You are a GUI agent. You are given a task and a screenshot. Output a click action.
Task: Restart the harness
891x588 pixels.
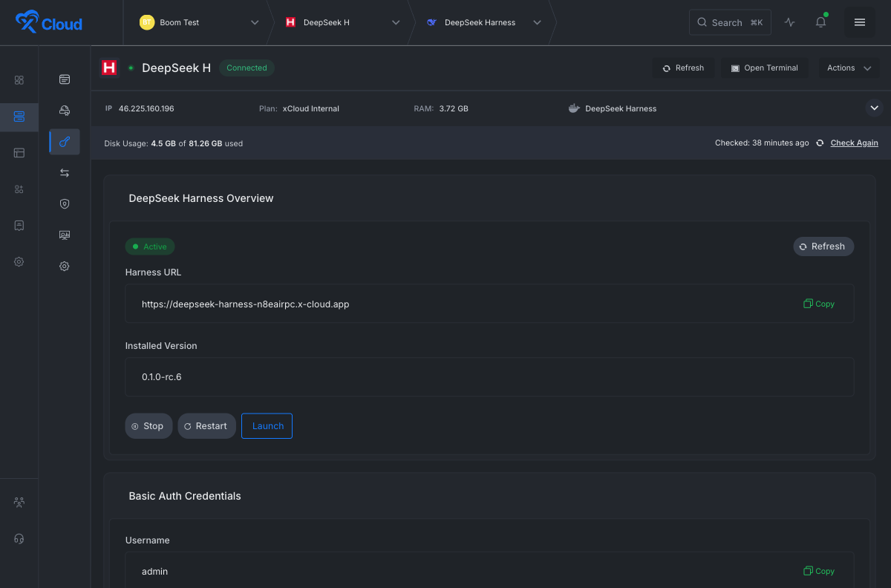click(x=207, y=426)
